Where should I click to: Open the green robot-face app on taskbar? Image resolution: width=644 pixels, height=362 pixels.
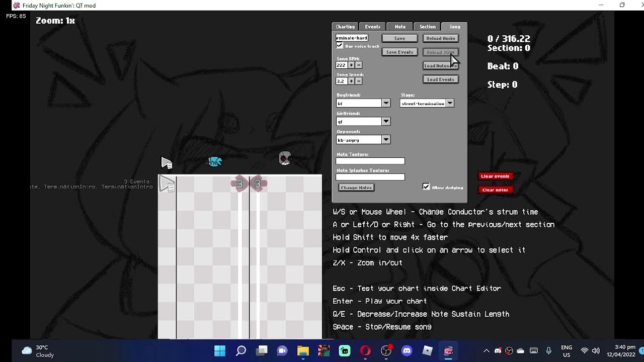point(345,350)
